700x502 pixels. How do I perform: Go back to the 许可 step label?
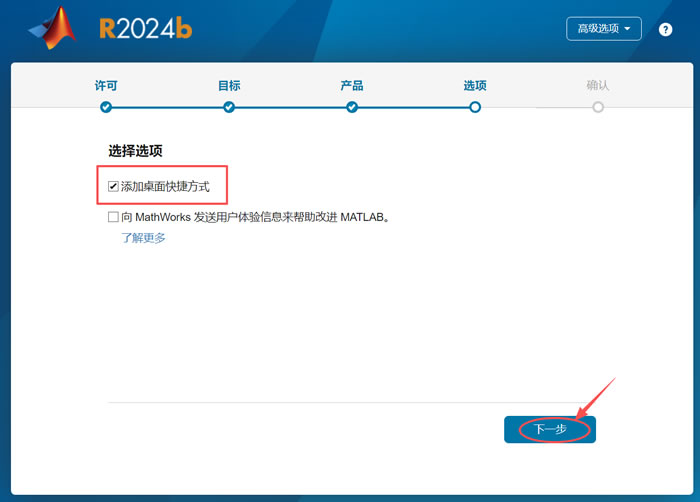point(106,86)
